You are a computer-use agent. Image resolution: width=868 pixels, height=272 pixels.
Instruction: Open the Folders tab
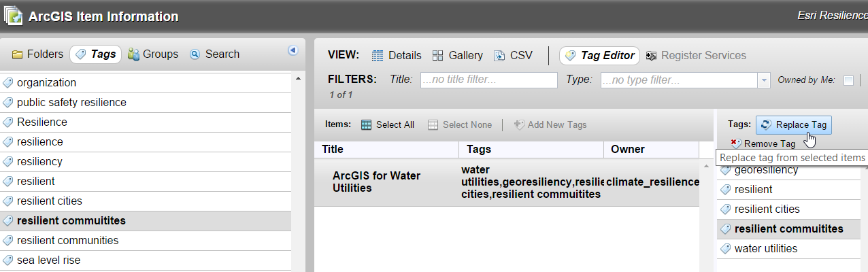click(38, 54)
